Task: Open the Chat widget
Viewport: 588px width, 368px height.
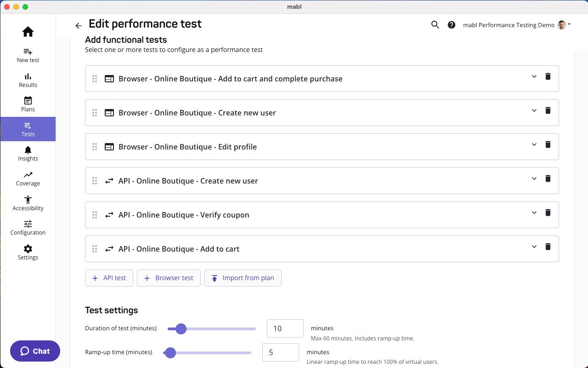Action: click(x=34, y=351)
